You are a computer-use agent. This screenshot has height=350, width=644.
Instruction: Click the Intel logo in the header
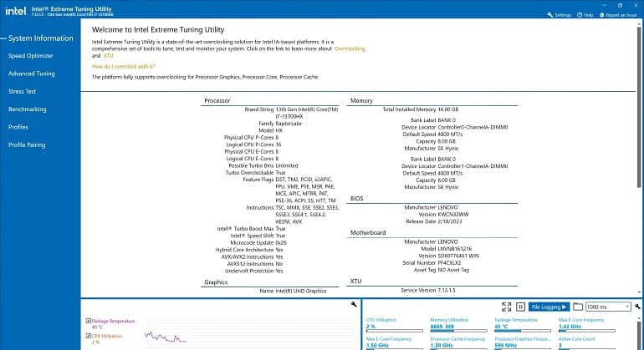coord(16,11)
